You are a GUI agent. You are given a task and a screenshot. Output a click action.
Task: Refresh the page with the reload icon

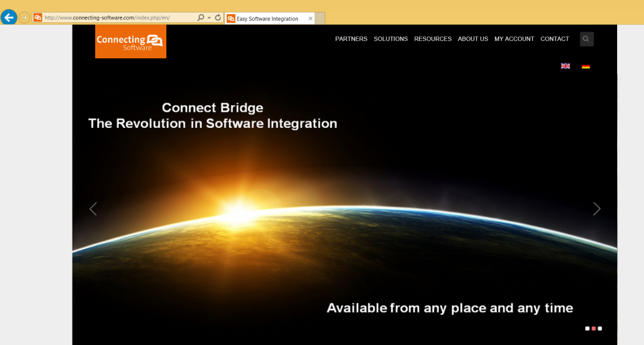coord(218,17)
